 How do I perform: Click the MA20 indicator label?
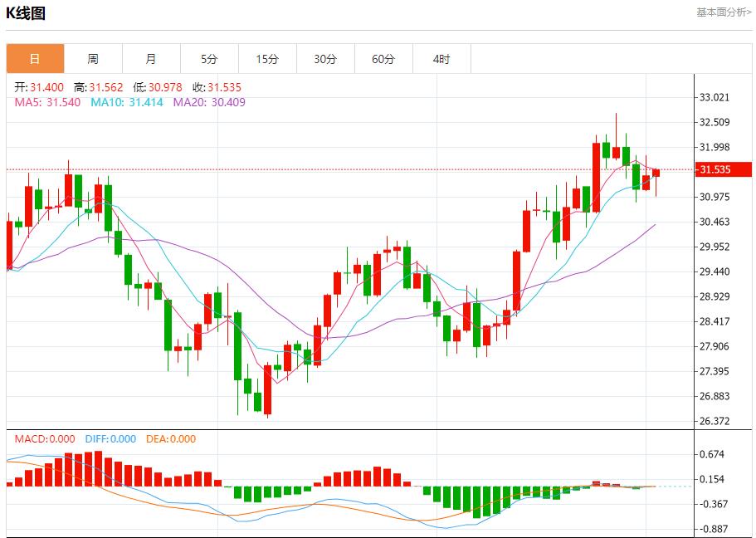click(209, 102)
